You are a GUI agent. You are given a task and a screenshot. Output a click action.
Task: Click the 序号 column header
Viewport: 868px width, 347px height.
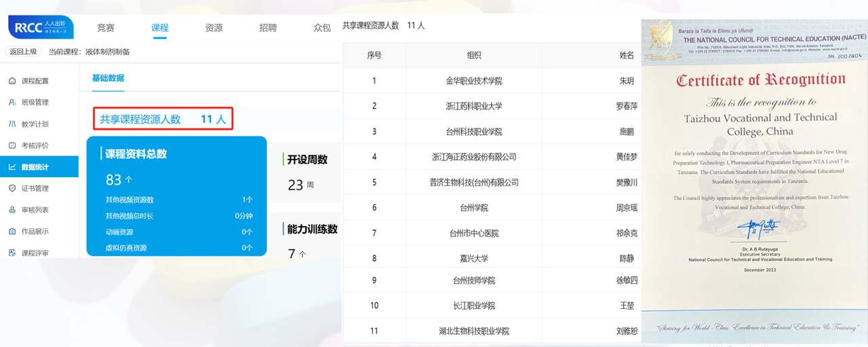coord(374,56)
